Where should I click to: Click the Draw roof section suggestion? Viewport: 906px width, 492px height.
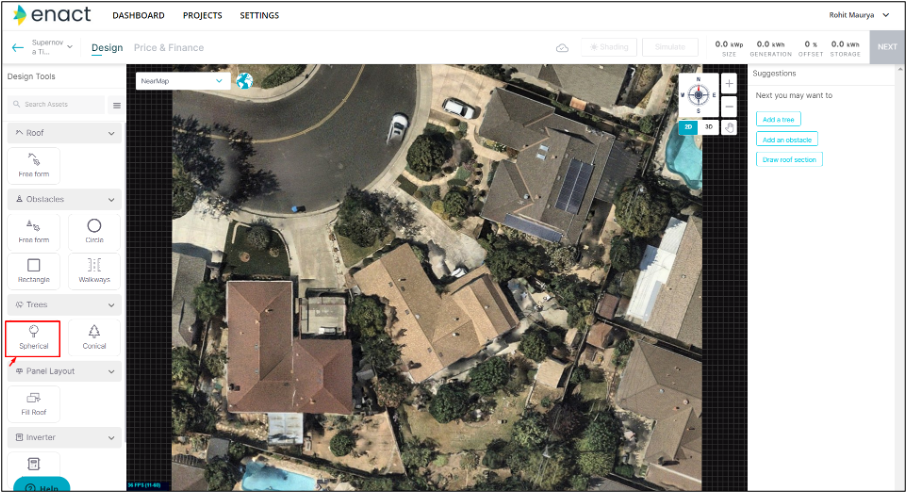tap(789, 160)
